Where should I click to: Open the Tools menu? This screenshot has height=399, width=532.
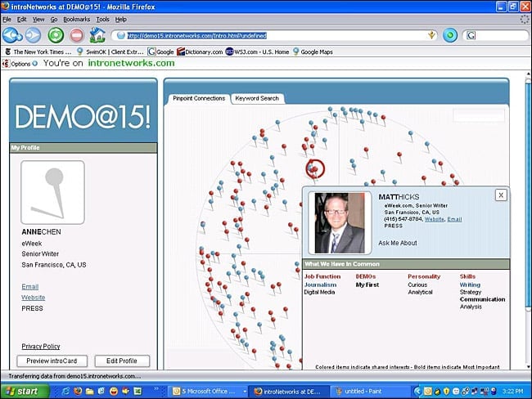coord(102,20)
